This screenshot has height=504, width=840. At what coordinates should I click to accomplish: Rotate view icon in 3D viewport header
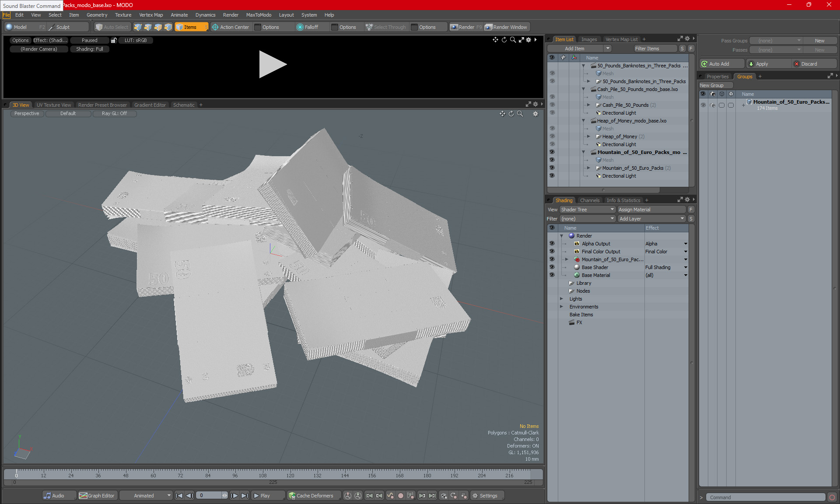pos(511,114)
